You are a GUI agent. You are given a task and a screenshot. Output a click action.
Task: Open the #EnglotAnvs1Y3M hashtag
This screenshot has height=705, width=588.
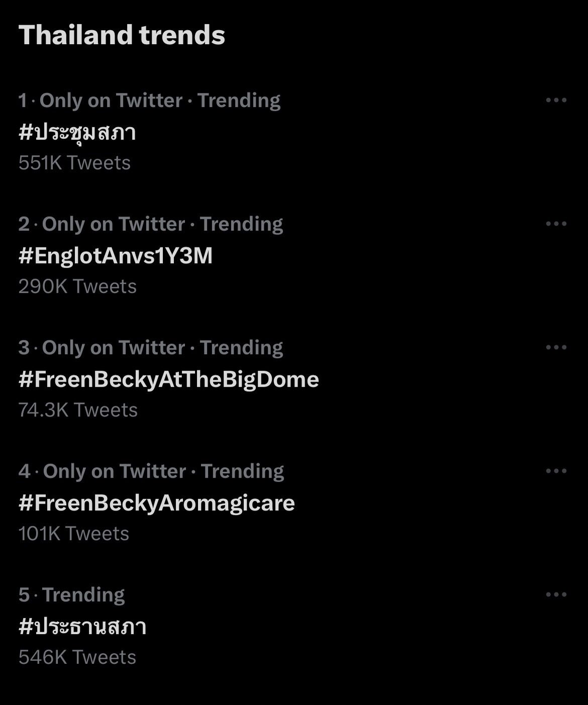click(x=116, y=255)
